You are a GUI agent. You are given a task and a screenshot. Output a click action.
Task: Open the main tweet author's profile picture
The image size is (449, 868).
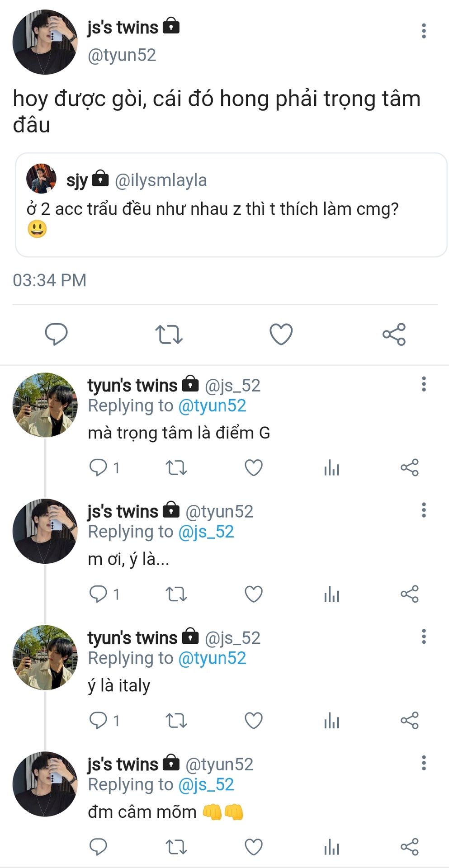45,42
